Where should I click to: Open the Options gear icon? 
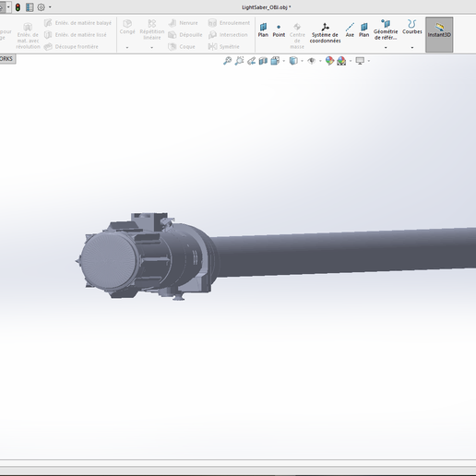pyautogui.click(x=41, y=7)
